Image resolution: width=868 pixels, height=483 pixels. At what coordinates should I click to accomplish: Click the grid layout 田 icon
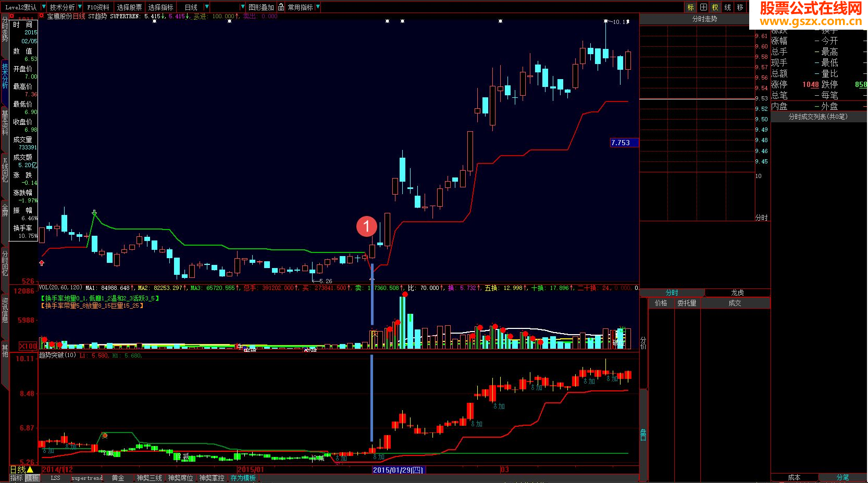[703, 7]
